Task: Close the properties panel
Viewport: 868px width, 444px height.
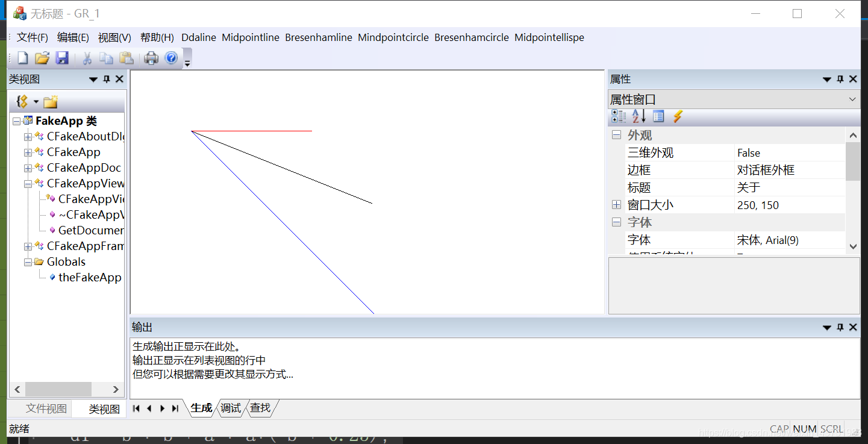Action: click(x=853, y=79)
